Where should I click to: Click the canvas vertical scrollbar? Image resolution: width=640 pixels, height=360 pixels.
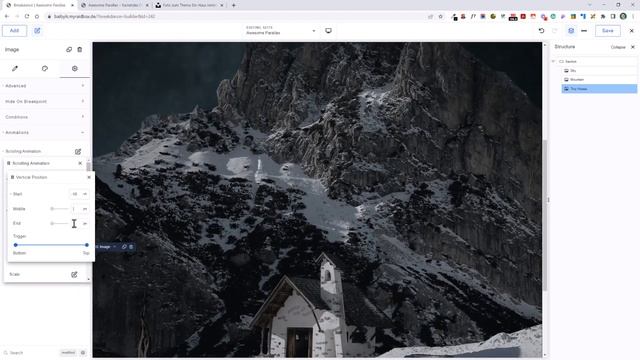(544, 216)
